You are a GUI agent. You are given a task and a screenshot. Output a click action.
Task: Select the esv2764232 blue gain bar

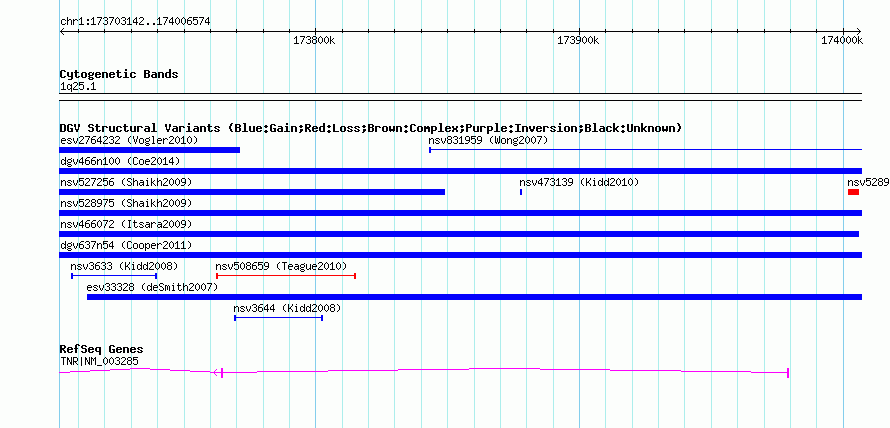click(x=150, y=150)
